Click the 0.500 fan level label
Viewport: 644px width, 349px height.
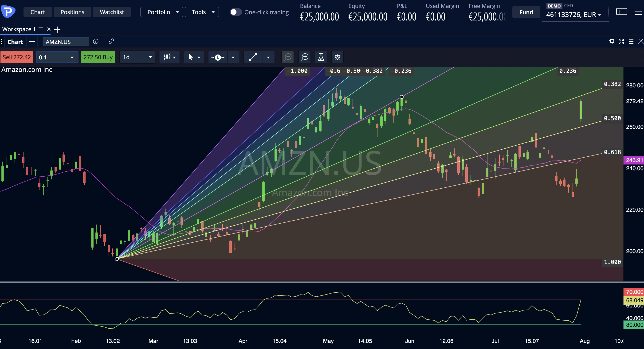pyautogui.click(x=612, y=118)
